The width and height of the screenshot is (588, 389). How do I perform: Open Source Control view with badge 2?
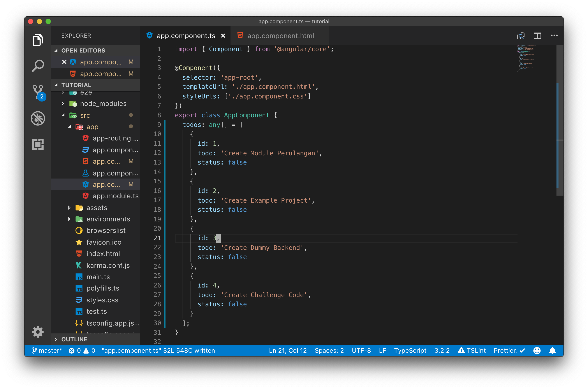tap(39, 92)
